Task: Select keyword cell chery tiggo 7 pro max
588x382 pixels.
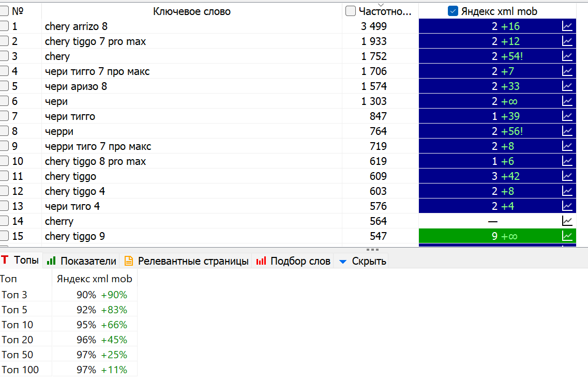Action: click(192, 41)
